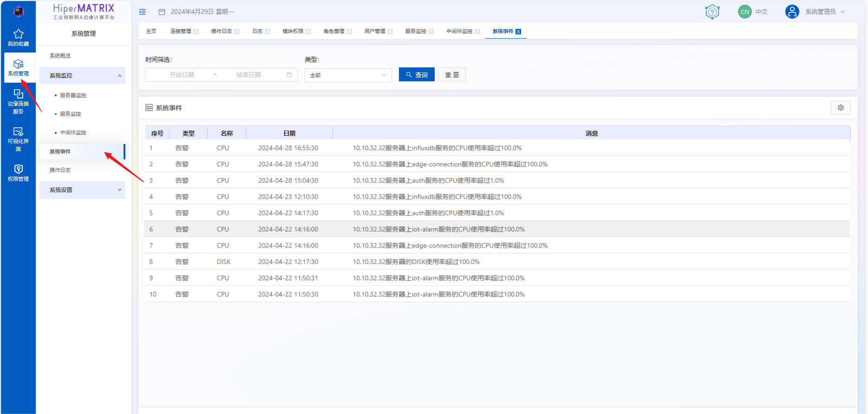Click 2024-04-28 15:04:30 date cell
This screenshot has height=414, width=868.
(288, 180)
